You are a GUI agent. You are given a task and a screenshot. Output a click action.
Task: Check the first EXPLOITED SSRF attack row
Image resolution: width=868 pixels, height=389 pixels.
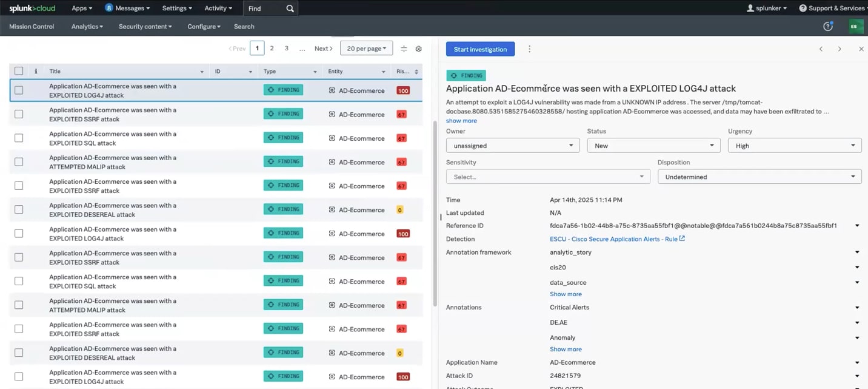click(x=19, y=114)
